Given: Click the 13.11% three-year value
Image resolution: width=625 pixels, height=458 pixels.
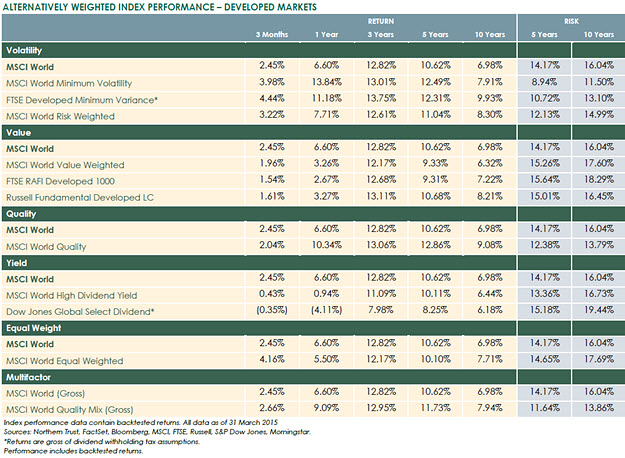Looking at the screenshot, I should 381,196.
